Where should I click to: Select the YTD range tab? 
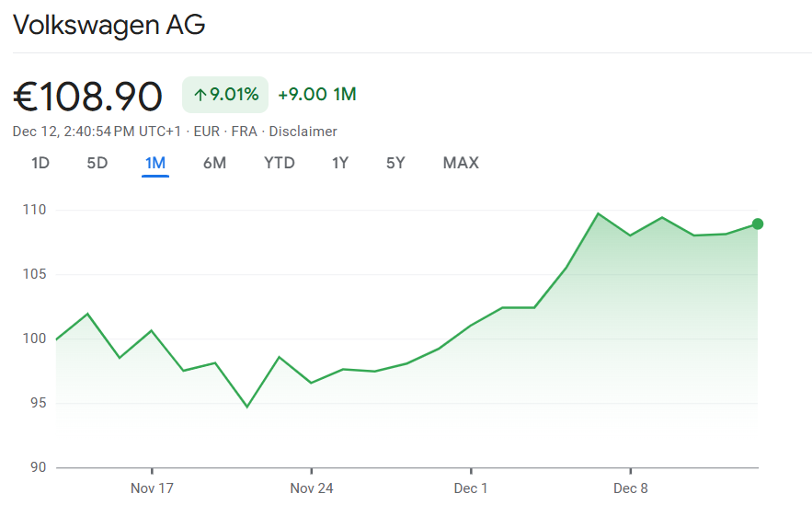pyautogui.click(x=280, y=164)
